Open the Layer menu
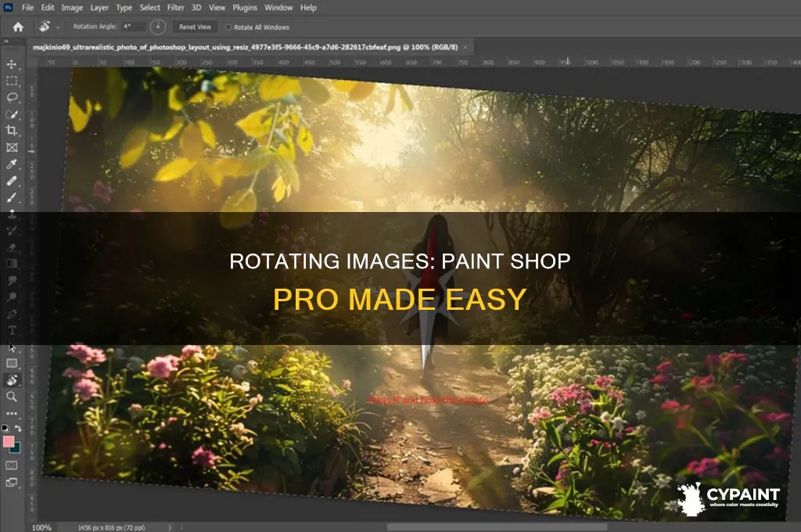801x532 pixels. (99, 8)
